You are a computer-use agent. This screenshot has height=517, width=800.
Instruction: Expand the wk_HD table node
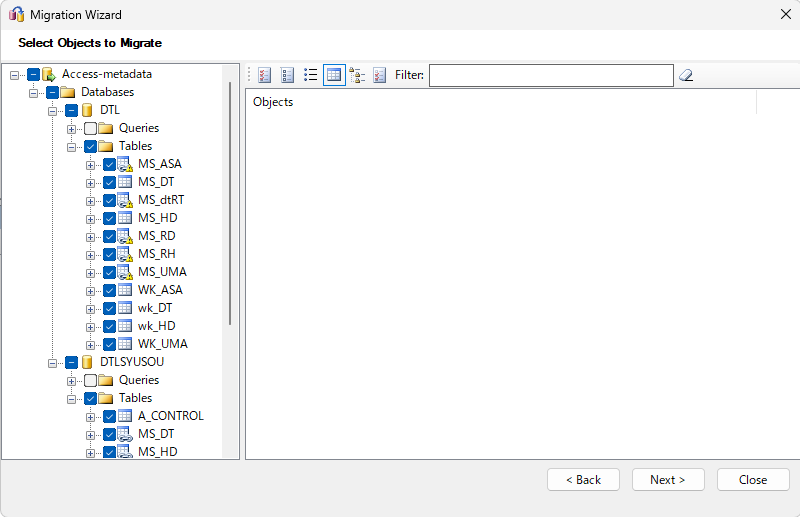point(91,326)
